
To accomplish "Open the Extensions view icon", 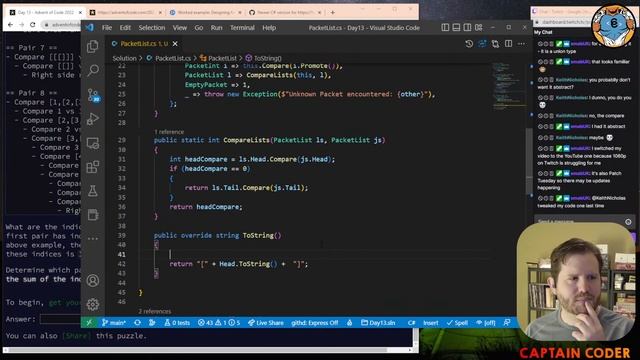I will [93, 167].
